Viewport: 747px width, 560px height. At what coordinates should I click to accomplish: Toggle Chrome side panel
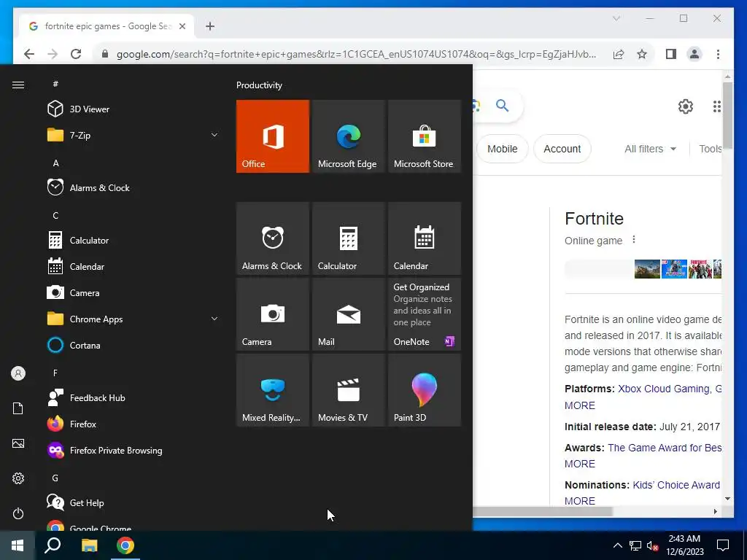(x=671, y=54)
